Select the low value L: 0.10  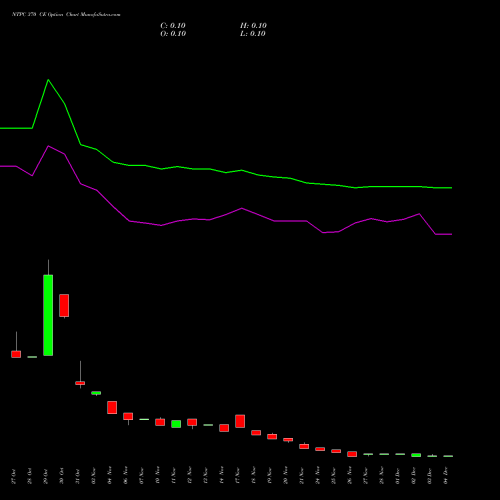(253, 34)
